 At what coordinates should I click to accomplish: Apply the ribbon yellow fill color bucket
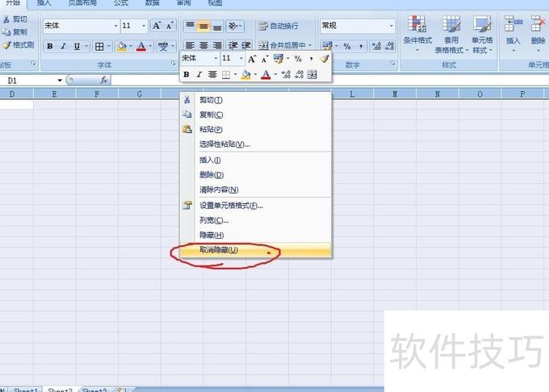(x=121, y=46)
